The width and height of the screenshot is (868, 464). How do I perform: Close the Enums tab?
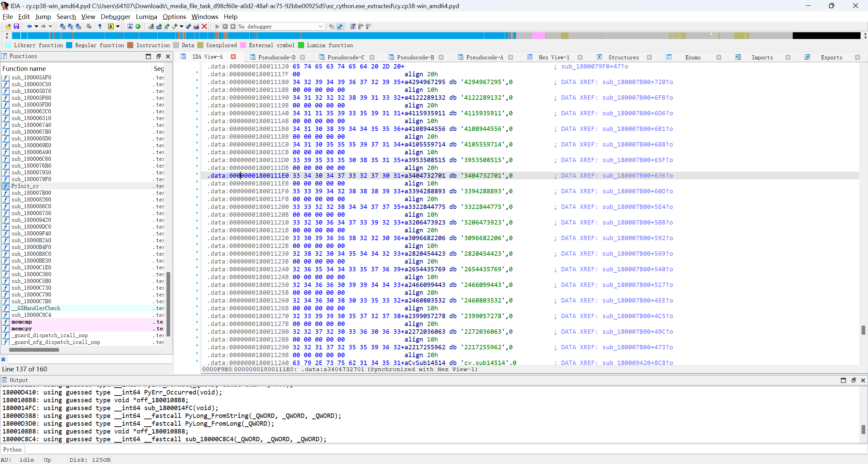click(x=719, y=57)
